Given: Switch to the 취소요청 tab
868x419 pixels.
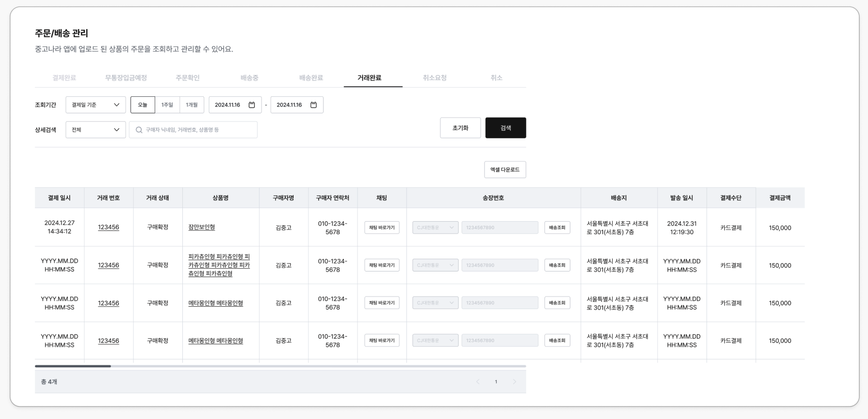Looking at the screenshot, I should point(435,78).
